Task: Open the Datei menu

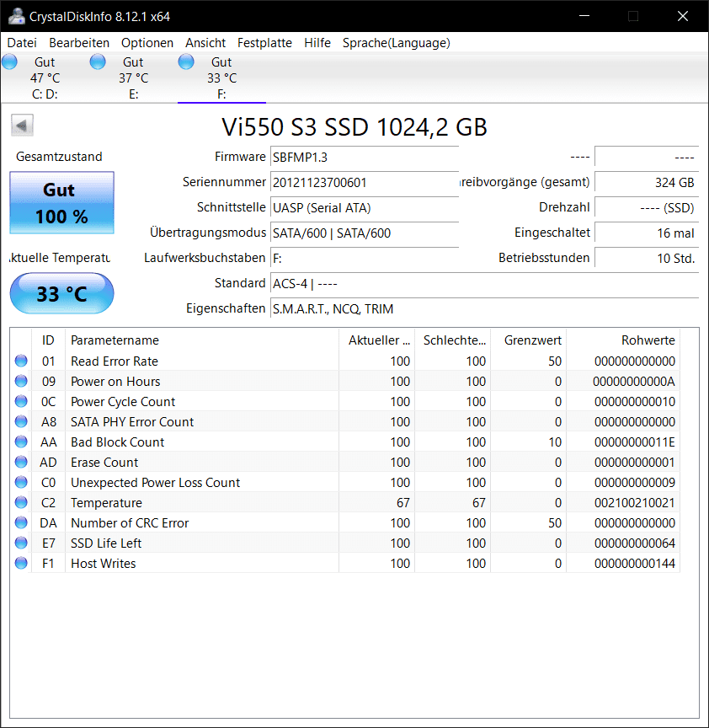Action: [x=22, y=43]
